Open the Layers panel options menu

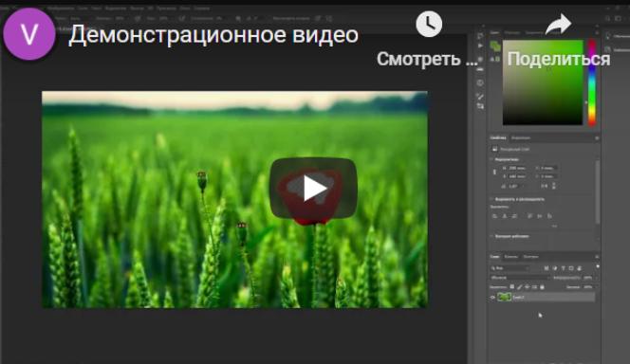(597, 257)
